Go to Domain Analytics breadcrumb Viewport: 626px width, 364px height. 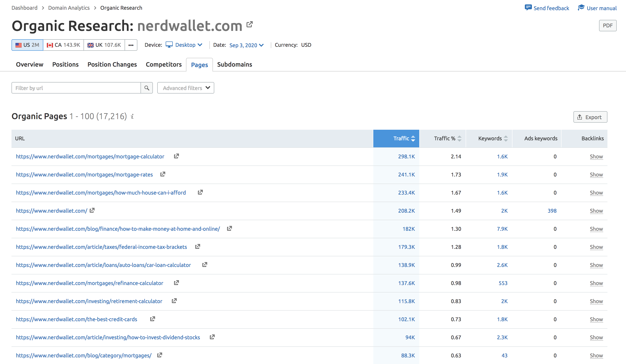[x=69, y=8]
